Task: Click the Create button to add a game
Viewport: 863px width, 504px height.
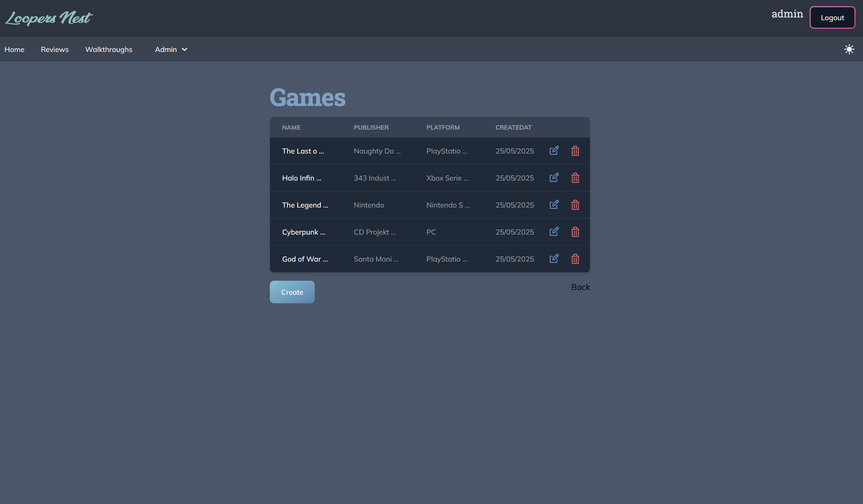Action: pos(292,292)
